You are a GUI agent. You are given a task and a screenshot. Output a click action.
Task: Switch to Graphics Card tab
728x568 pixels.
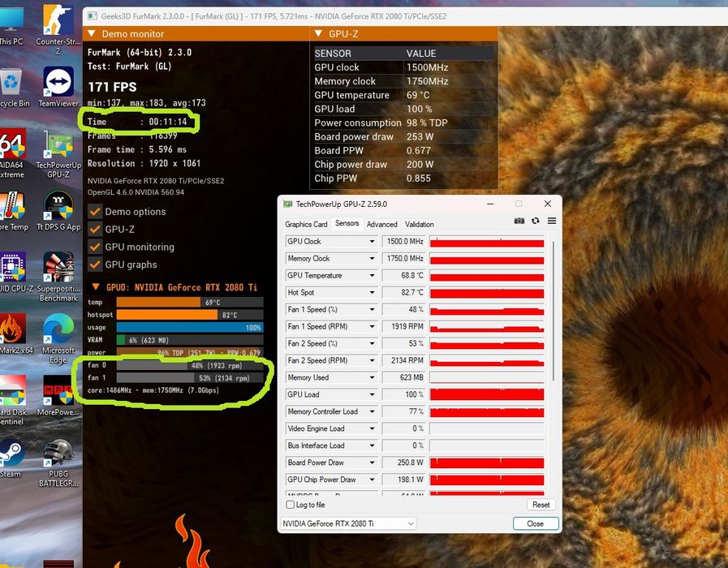(x=306, y=224)
